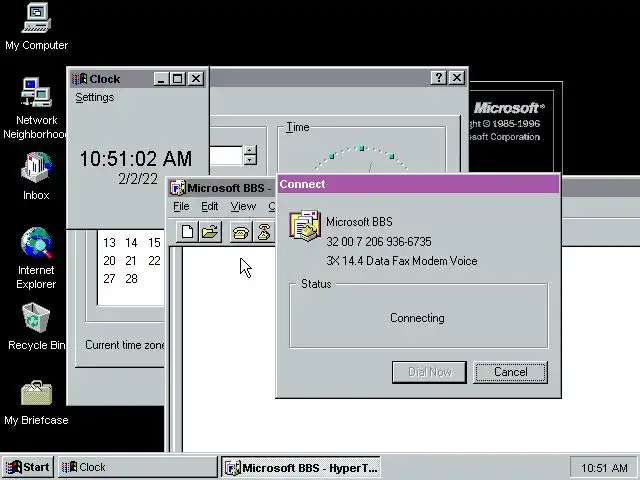Click the Open folder icon in HyperTerminal toolbar
The width and height of the screenshot is (640, 480).
[210, 232]
